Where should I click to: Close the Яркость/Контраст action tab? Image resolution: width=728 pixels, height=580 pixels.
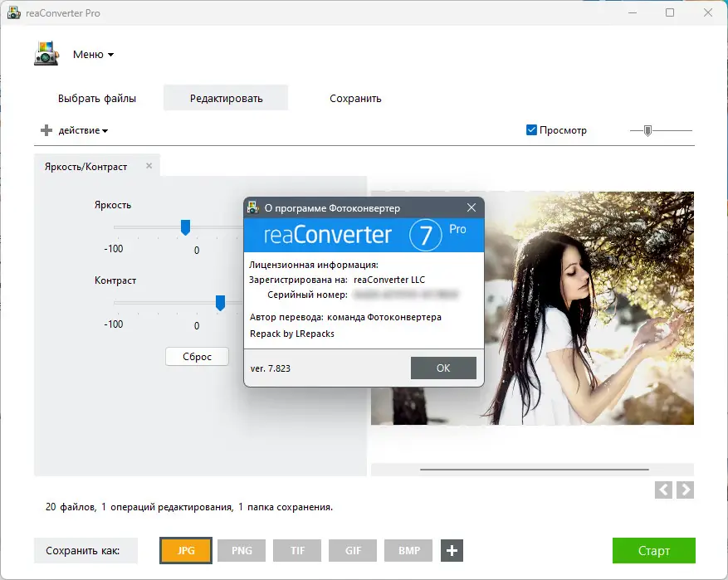(x=149, y=166)
